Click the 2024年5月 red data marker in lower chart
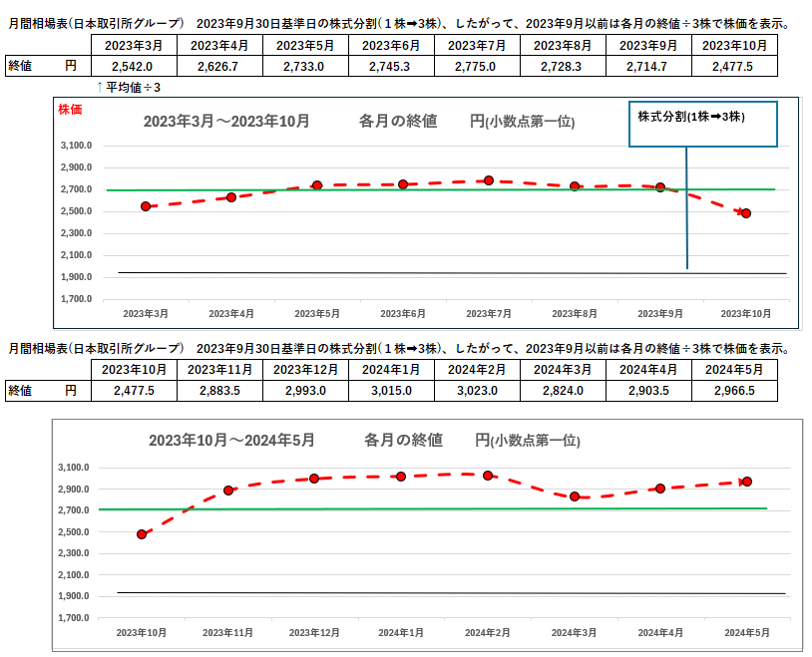Image resolution: width=812 pixels, height=657 pixels. click(746, 482)
